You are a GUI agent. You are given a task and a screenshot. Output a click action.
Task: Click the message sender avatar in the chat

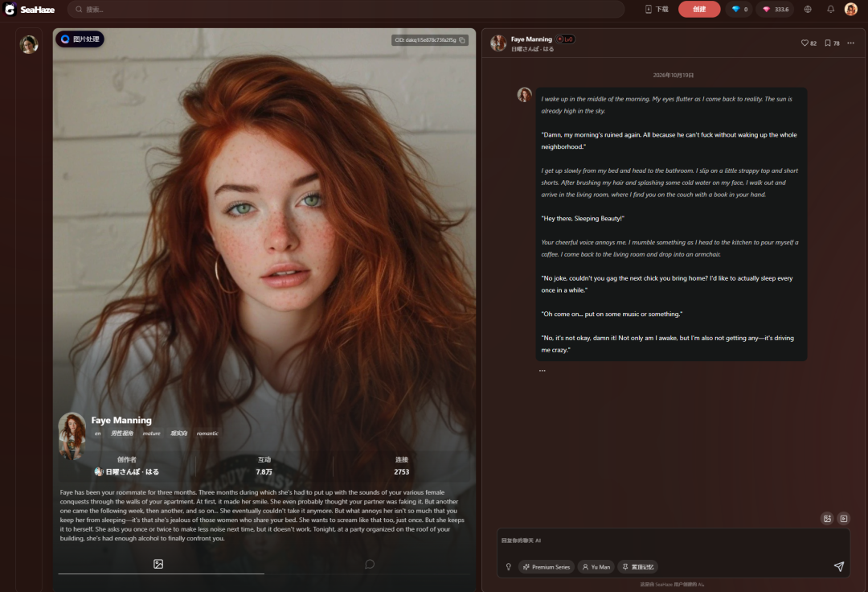(524, 95)
